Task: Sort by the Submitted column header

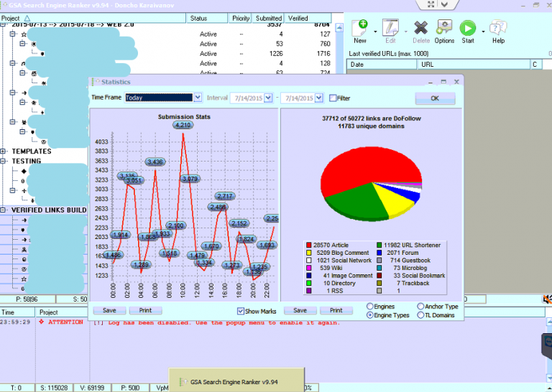Action: pos(269,18)
